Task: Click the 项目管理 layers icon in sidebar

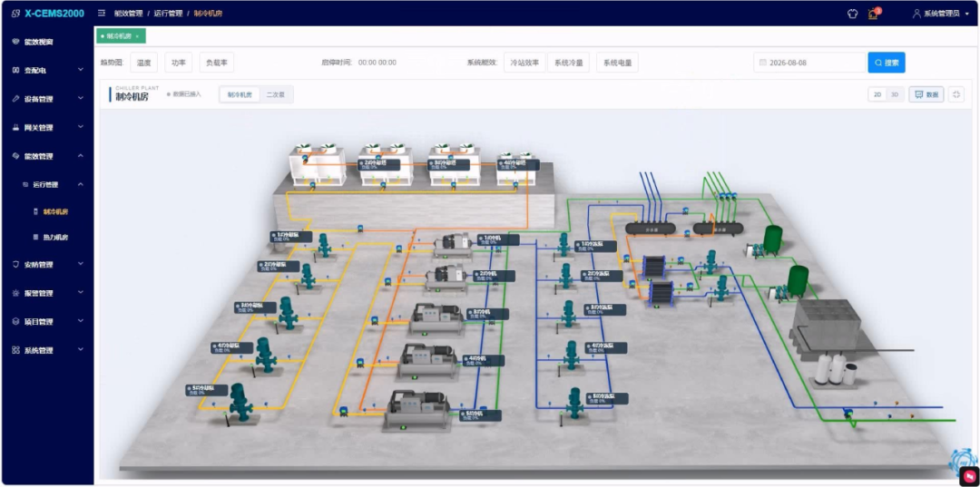Action: pyautogui.click(x=16, y=322)
